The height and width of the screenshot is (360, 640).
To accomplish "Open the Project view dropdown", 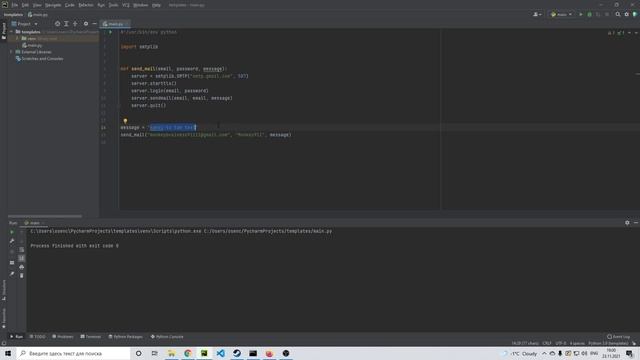I will point(25,24).
